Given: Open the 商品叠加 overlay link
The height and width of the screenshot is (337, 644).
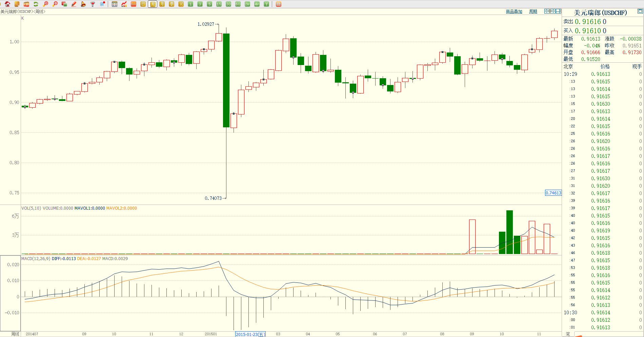Looking at the screenshot, I should [x=514, y=12].
